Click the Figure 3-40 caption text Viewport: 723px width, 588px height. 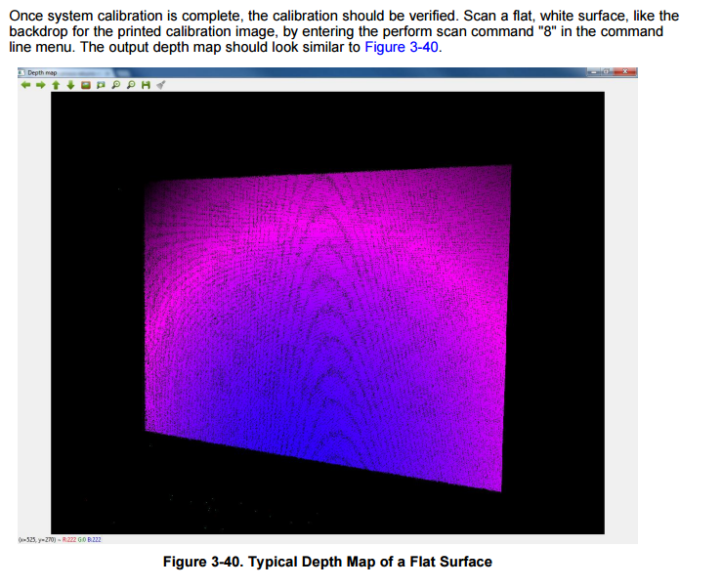327,562
